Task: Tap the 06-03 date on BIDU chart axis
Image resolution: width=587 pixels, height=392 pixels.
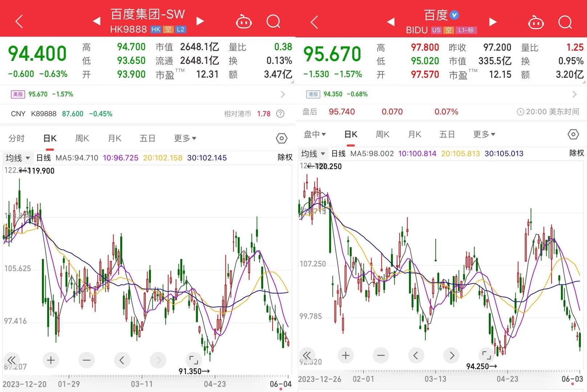Action: 572,379
